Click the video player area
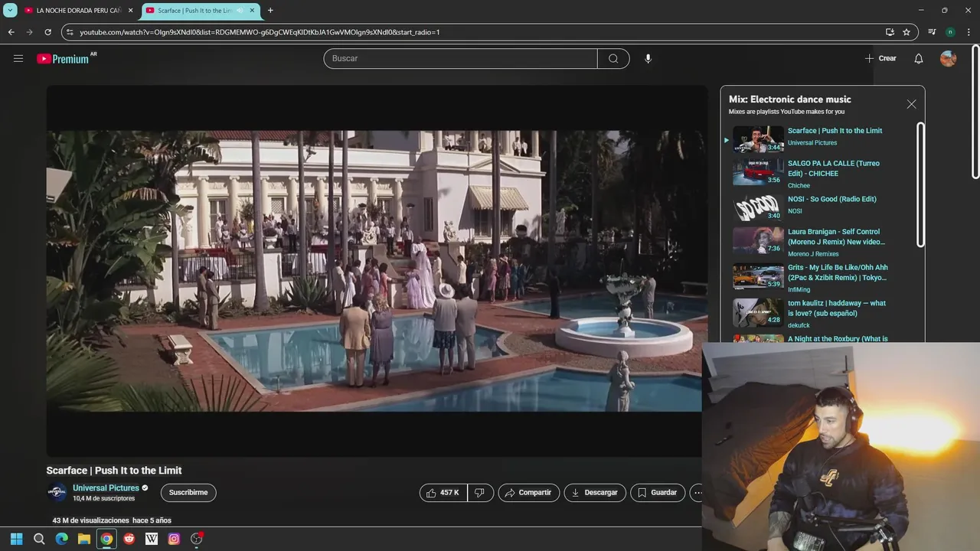Screen dimensions: 980x551 pyautogui.click(x=377, y=271)
